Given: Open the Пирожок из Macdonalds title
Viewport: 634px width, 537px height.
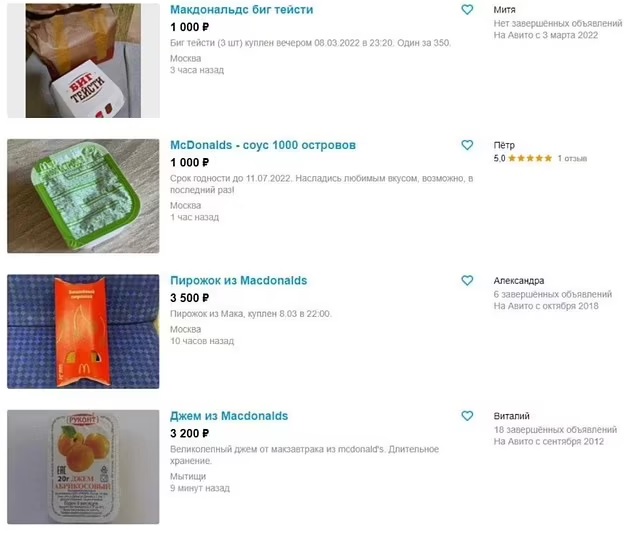Looking at the screenshot, I should (x=239, y=281).
